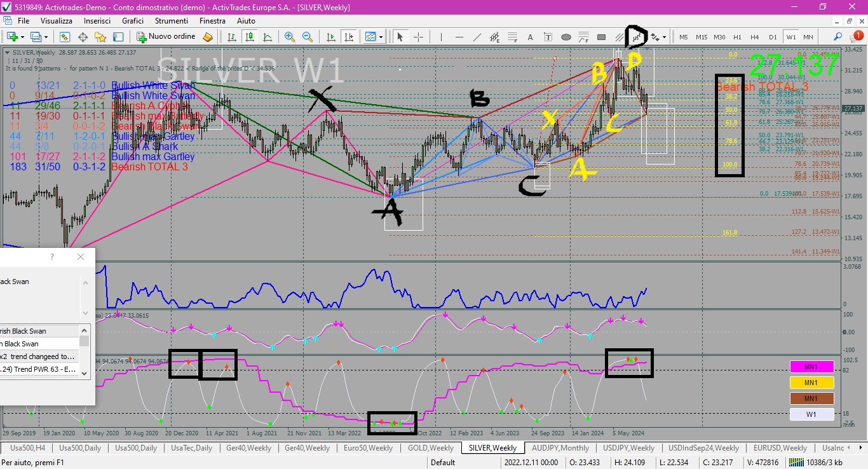Select the ellipse drawing tool
868x469 pixels.
coord(566,37)
